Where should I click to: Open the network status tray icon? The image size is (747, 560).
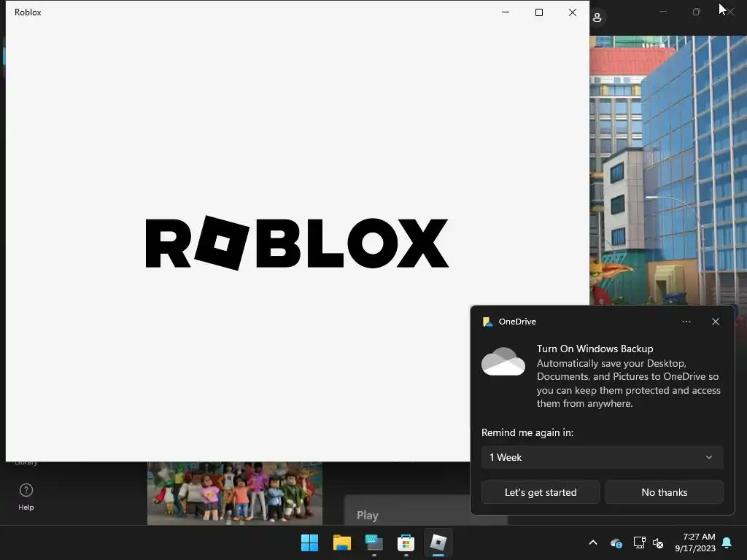(639, 542)
